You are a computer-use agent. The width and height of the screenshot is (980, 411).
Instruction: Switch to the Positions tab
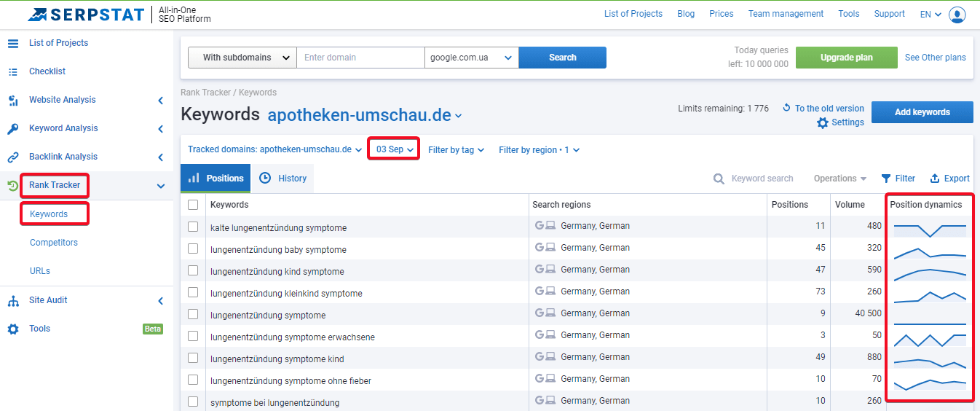[216, 179]
